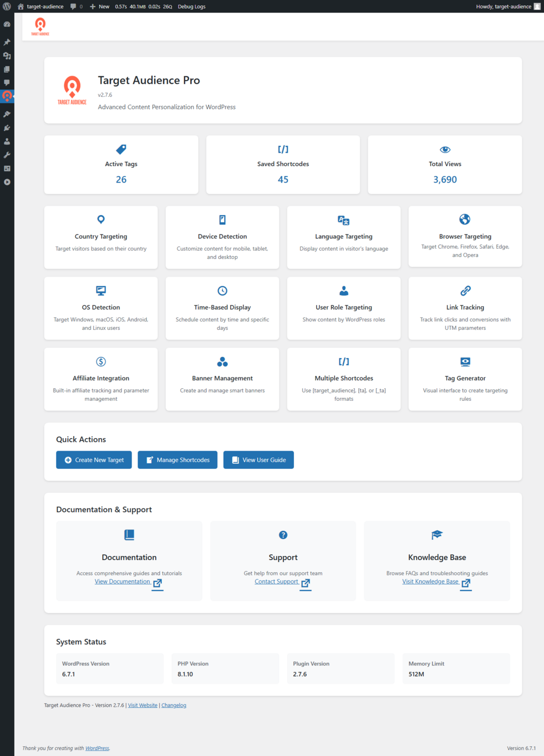The image size is (544, 756).
Task: Click the Plugin Version value 2.7.6
Action: click(x=300, y=674)
